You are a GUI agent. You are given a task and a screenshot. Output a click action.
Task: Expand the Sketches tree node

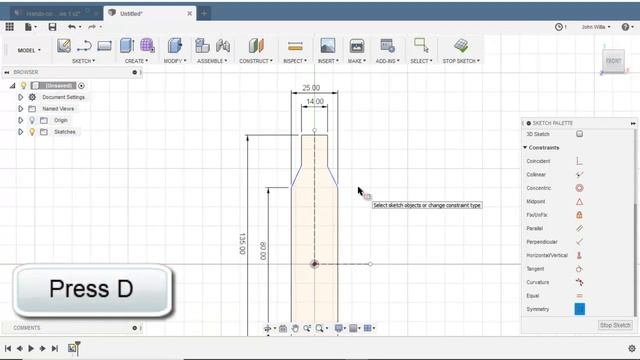[20, 132]
